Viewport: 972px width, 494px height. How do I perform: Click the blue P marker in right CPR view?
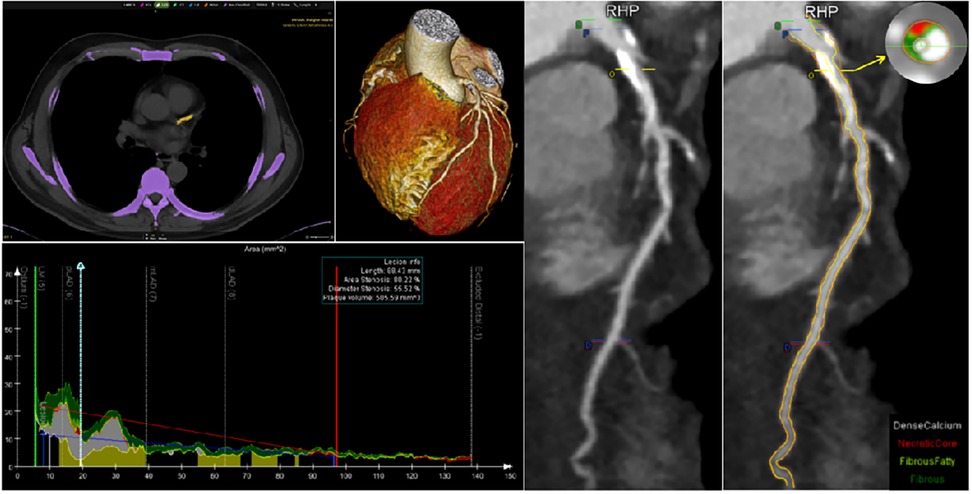pyautogui.click(x=785, y=35)
